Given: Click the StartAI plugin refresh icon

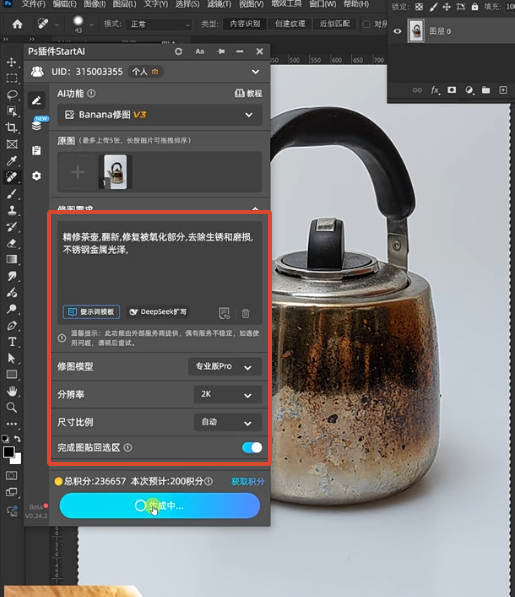Looking at the screenshot, I should point(178,51).
